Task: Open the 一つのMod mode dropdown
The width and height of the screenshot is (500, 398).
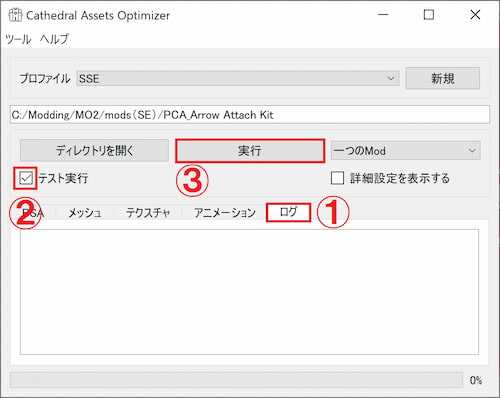Action: (406, 151)
